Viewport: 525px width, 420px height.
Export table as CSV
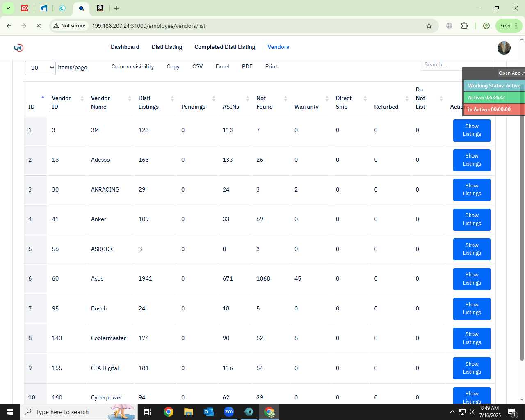coord(198,66)
